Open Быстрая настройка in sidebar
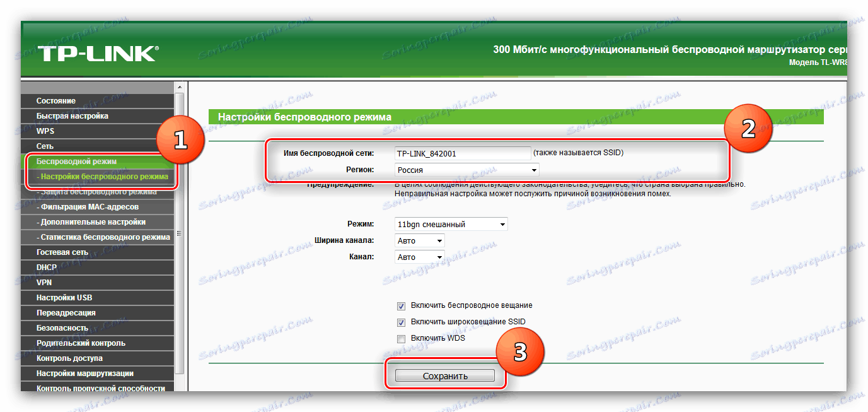The width and height of the screenshot is (868, 412). [97, 116]
